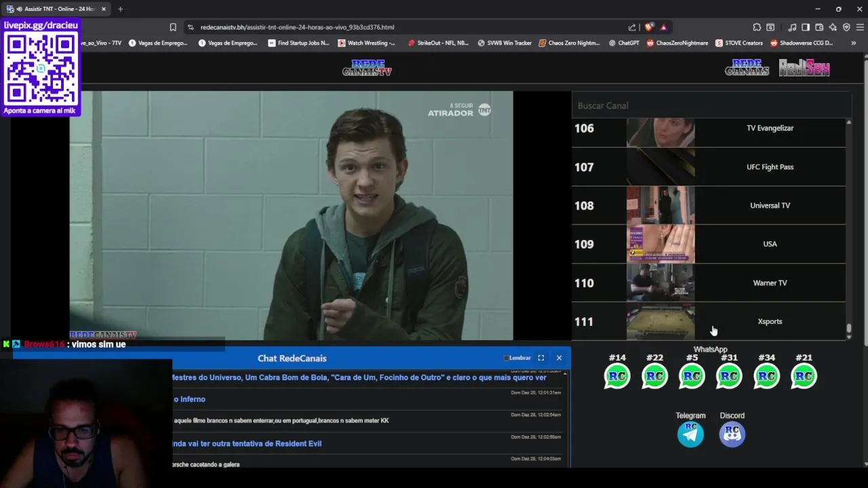Image resolution: width=868 pixels, height=488 pixels.
Task: Open the Shadowverse CCG bookmark
Action: 802,43
